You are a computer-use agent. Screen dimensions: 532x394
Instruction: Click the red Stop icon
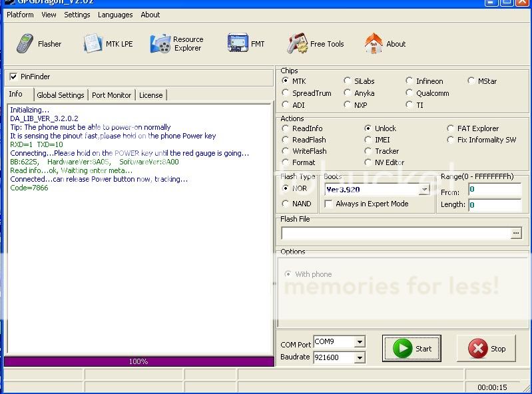478,348
